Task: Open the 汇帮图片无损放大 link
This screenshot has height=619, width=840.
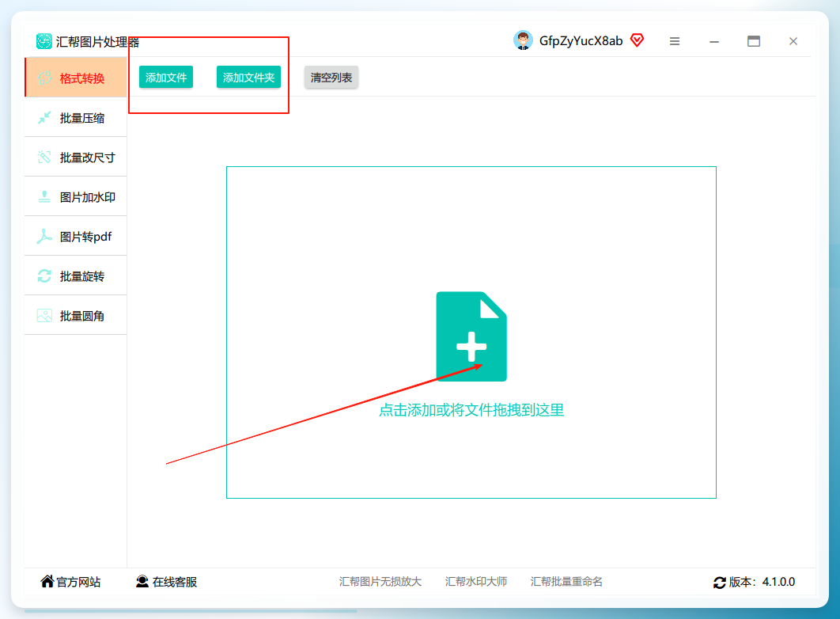Action: [380, 582]
